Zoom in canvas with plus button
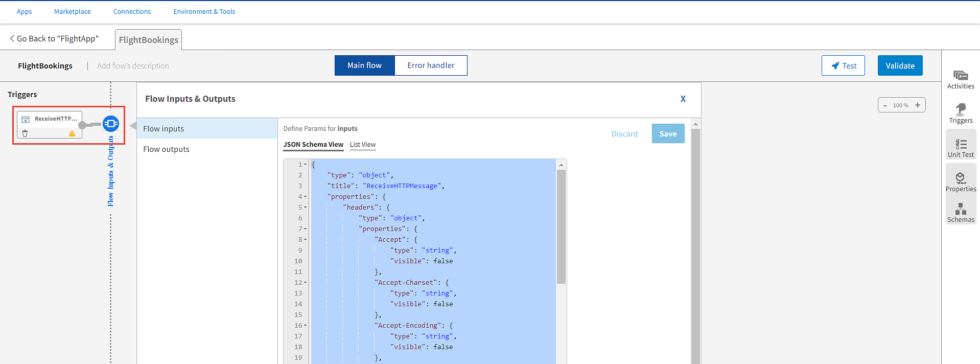The height and width of the screenshot is (364, 980). coord(918,105)
